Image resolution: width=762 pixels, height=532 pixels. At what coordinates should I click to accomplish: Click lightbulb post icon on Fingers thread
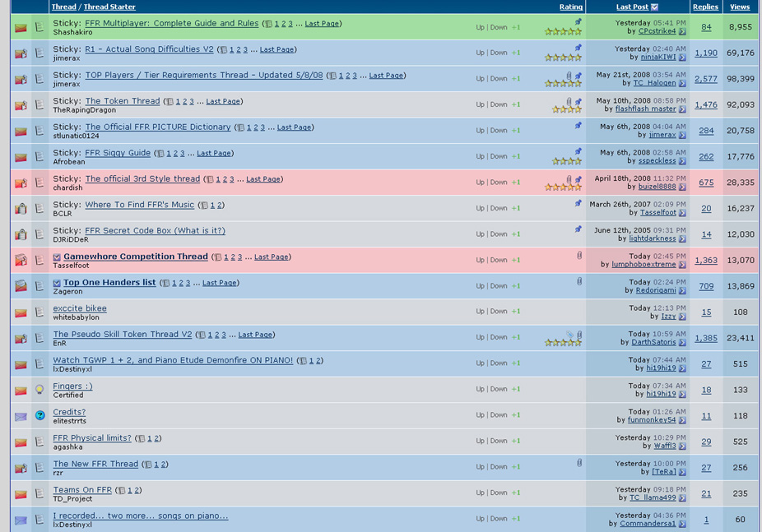(39, 389)
